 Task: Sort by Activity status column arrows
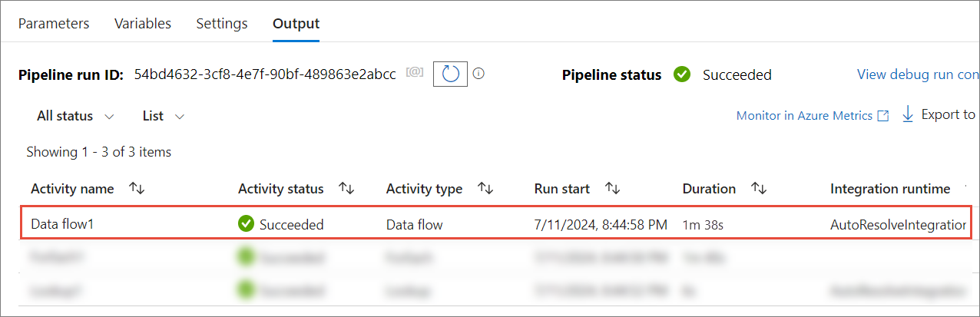click(346, 188)
